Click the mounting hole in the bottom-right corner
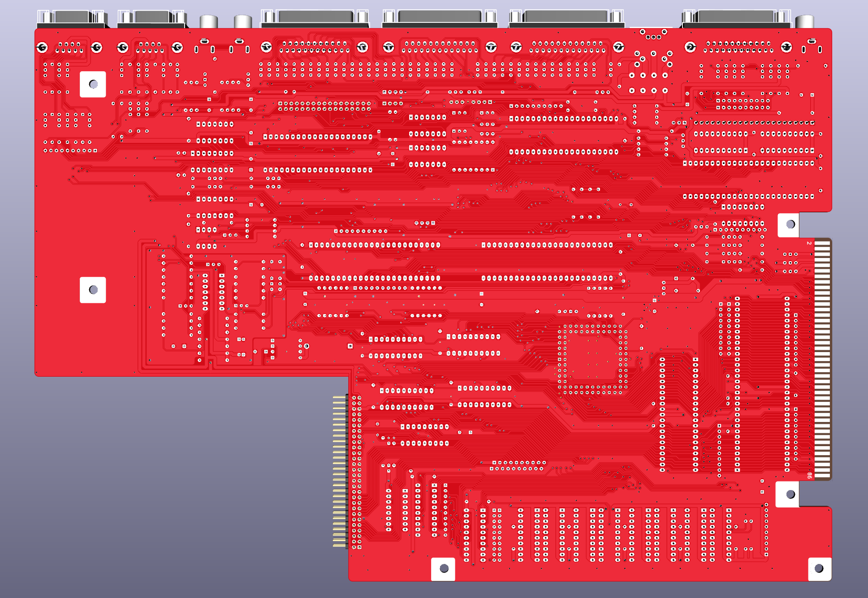 click(819, 568)
